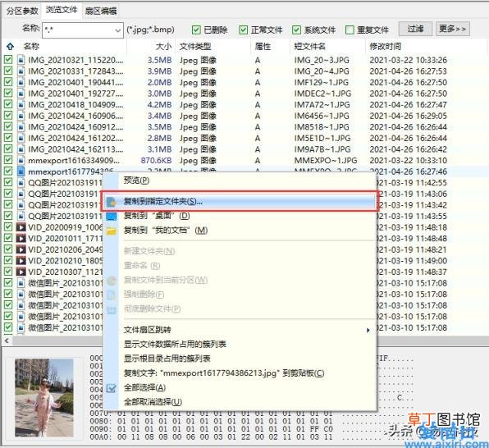Sort by the 短文件名 column header
The width and height of the screenshot is (489, 448).
tap(309, 47)
